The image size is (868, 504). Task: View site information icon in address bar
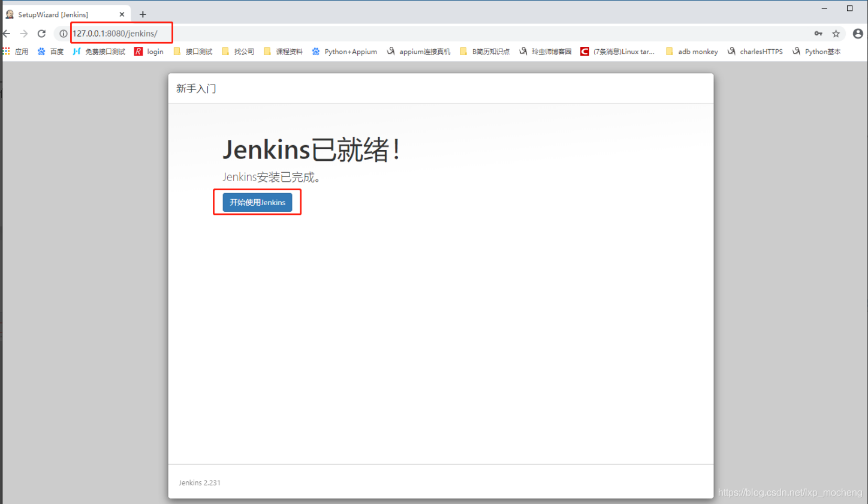tap(64, 34)
